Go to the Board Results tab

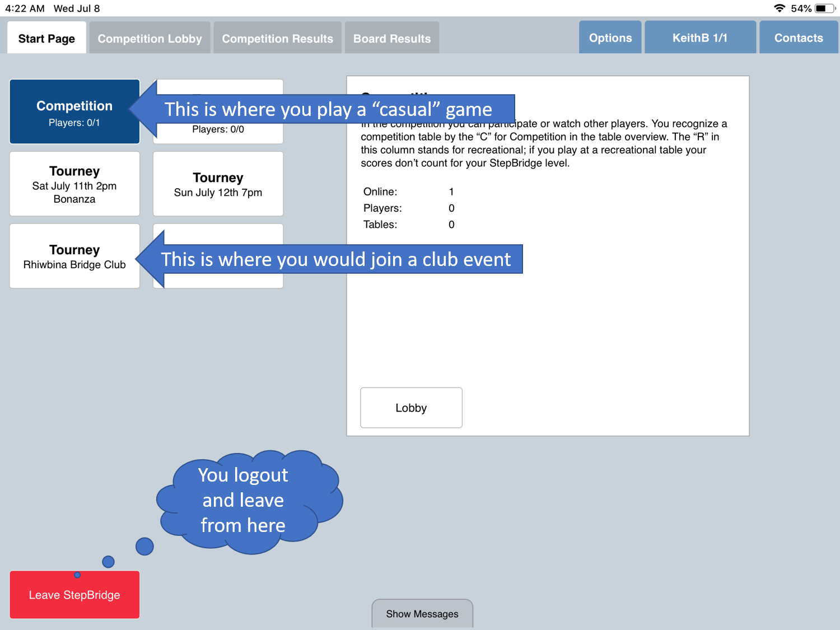click(391, 38)
